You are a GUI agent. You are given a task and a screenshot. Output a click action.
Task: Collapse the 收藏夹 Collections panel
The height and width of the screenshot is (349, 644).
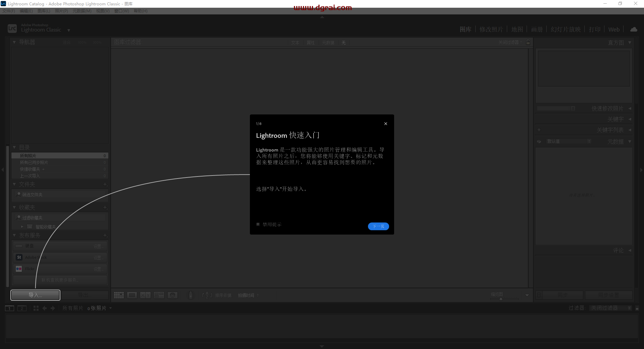(x=14, y=207)
